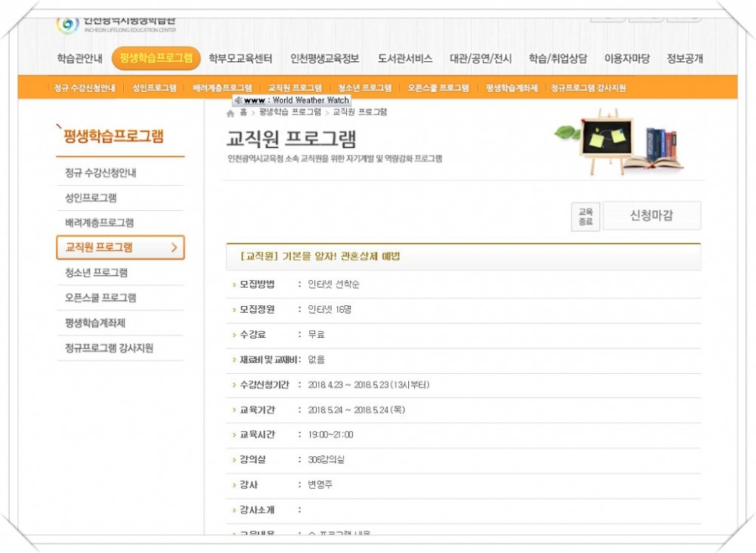
Task: Open the 평생학습프로그램 main menu
Action: (x=156, y=58)
